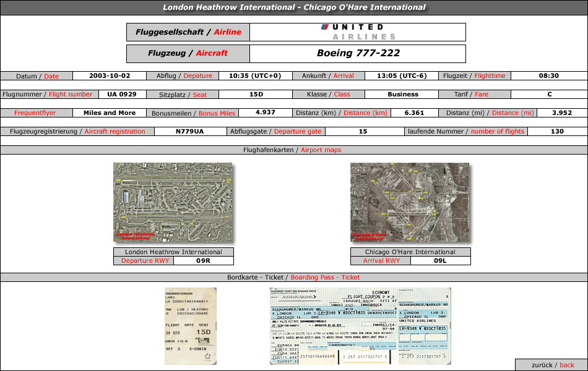This screenshot has width=588, height=371.
Task: Select the date value 2003-10-02
Action: click(110, 76)
